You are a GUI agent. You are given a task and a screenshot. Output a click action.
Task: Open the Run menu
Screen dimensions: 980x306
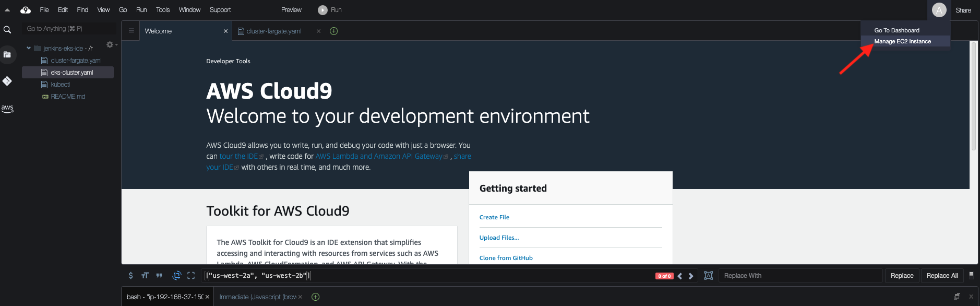pos(141,10)
